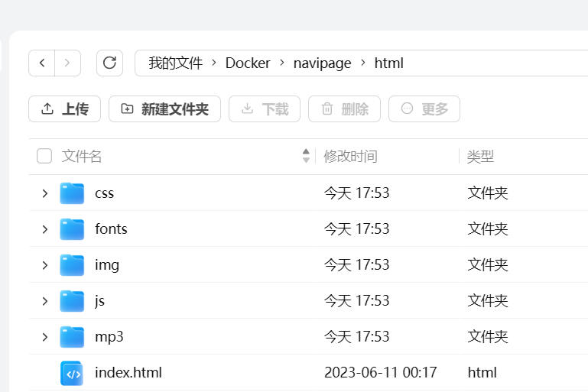Expand the fonts folder tree chevron
588x392 pixels.
[x=45, y=229]
